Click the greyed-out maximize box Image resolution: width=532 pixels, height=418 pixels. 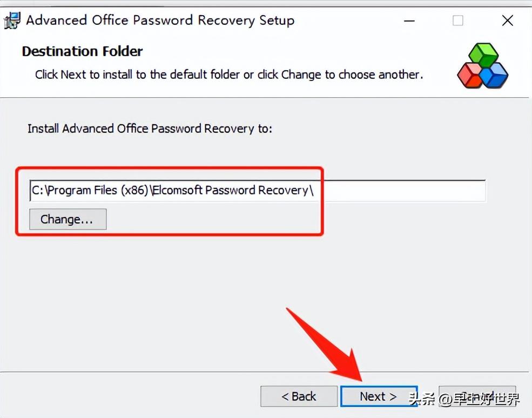pos(457,21)
